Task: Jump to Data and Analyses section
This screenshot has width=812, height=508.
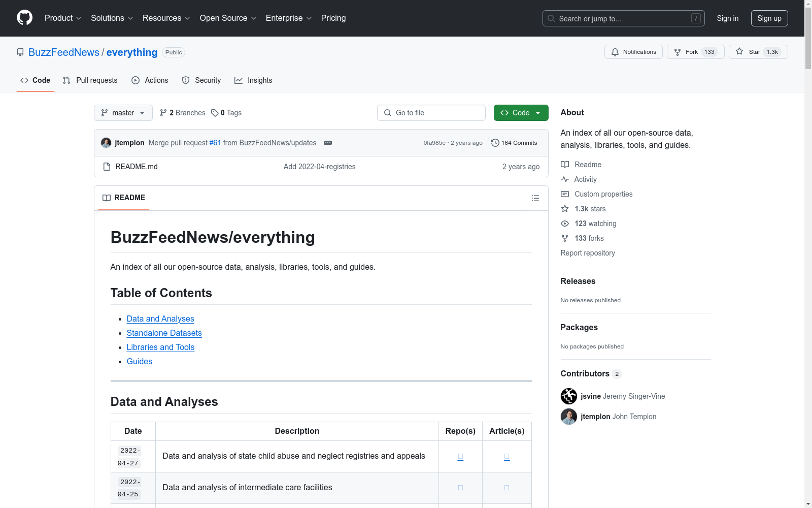Action: (x=160, y=319)
